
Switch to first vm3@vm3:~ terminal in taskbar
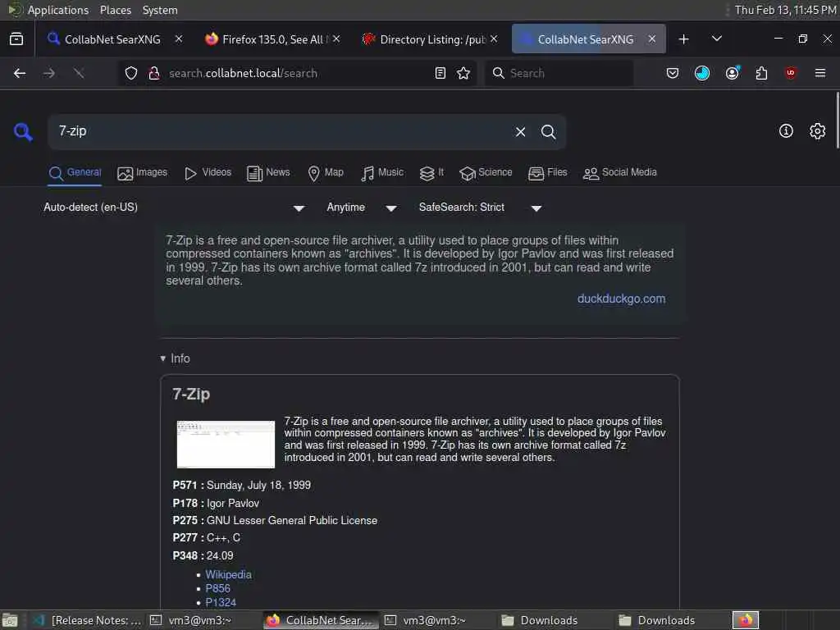click(190, 620)
